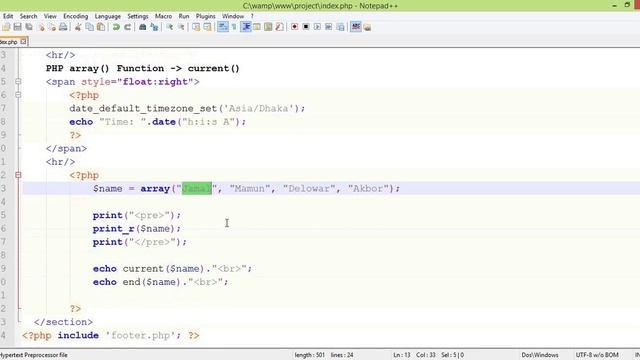Click Ln : 13 in status bar

[x=402, y=355]
